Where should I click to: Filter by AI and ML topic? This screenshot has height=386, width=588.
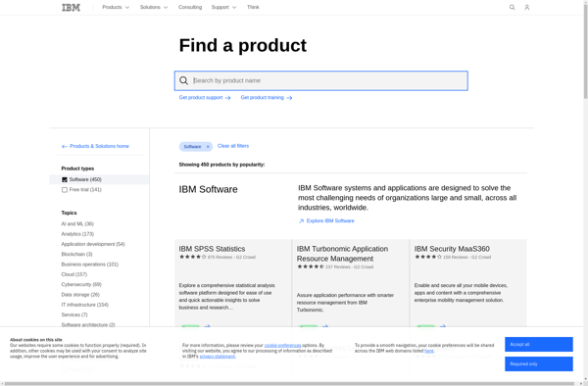pyautogui.click(x=77, y=223)
